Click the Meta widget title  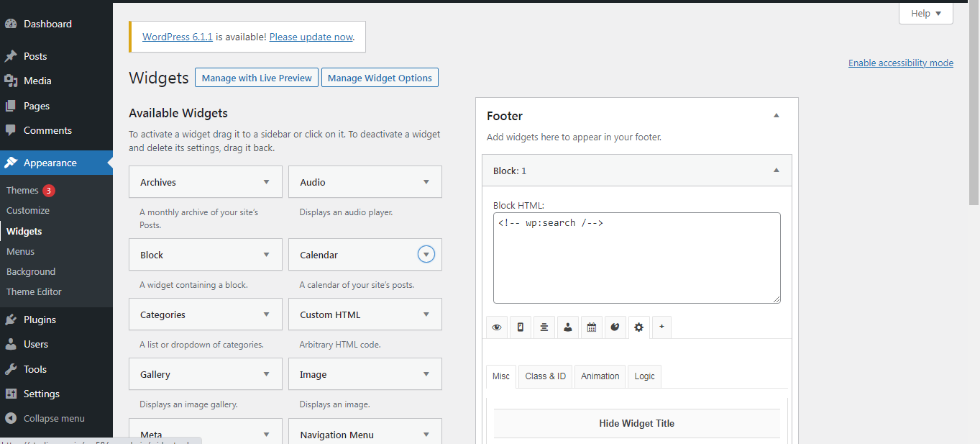(151, 435)
